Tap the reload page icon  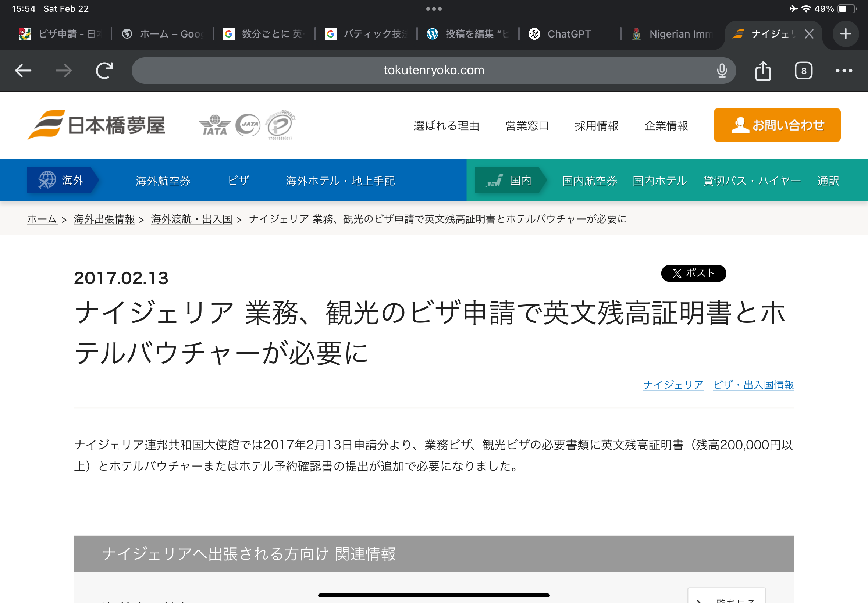pos(104,71)
